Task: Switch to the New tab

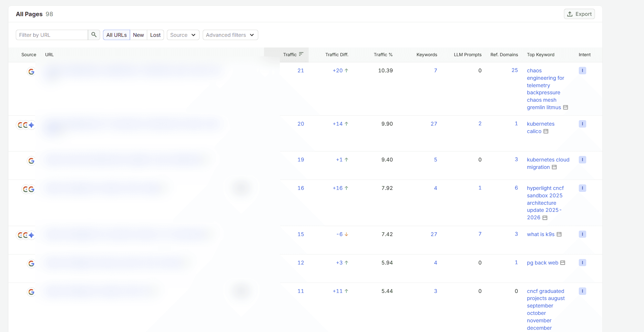Action: (x=138, y=35)
